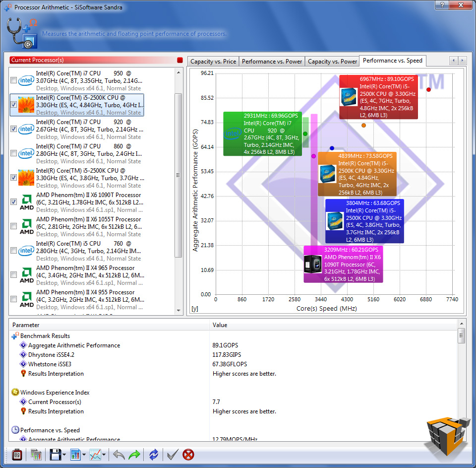Uncheck the i5-2500K 3.8GHz processor checkbox
Viewport: 476px width, 468px height.
coord(13,178)
